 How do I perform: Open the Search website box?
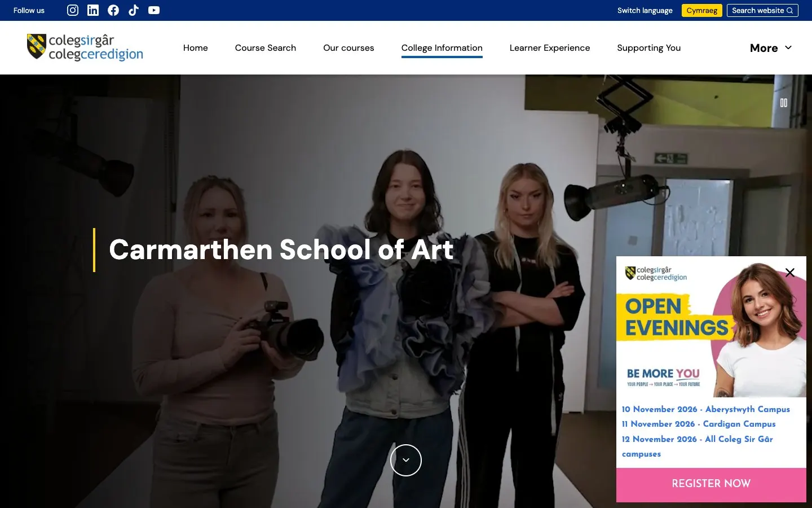[x=762, y=10]
